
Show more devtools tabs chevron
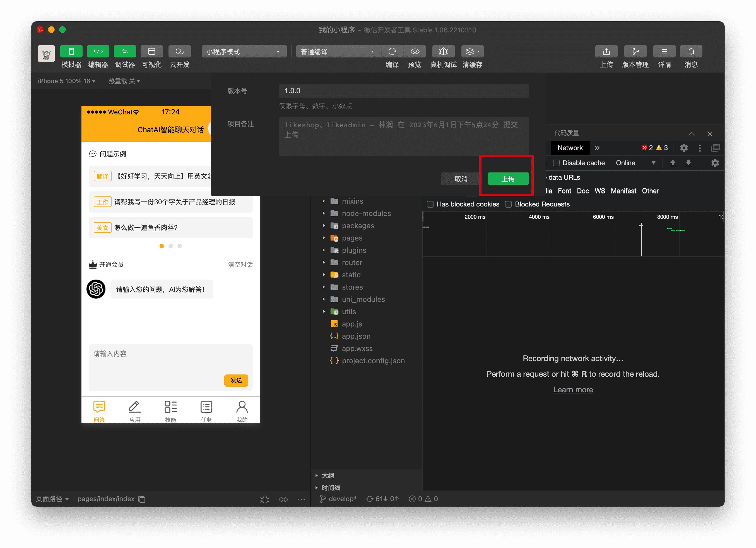pyautogui.click(x=597, y=148)
